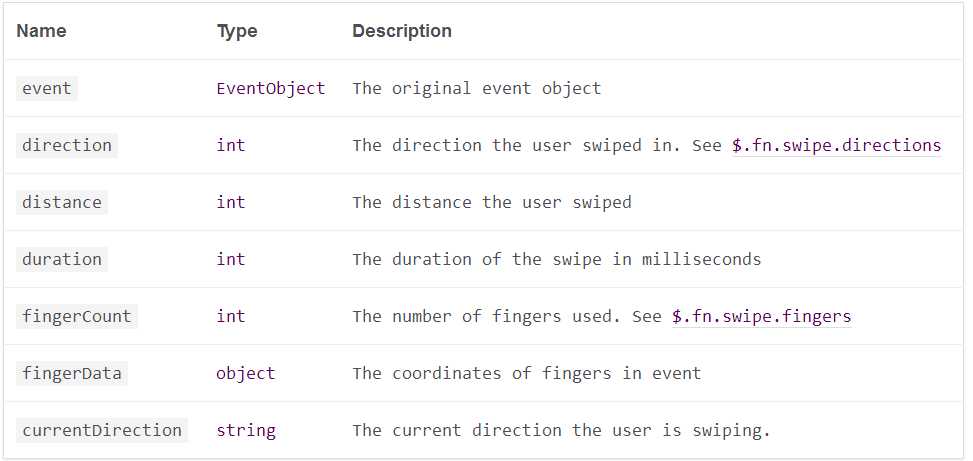Click the int type in direction row
The image size is (973, 461).
(x=231, y=145)
